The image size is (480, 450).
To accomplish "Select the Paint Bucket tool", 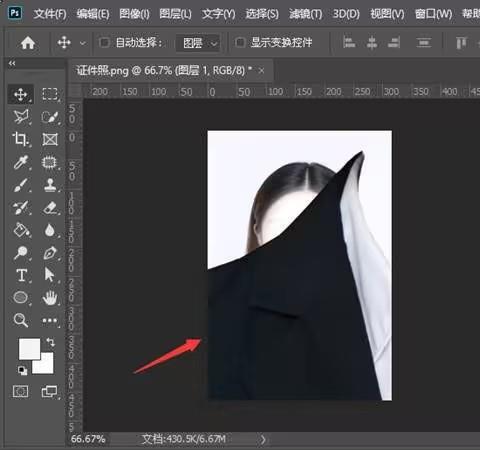I will point(21,230).
